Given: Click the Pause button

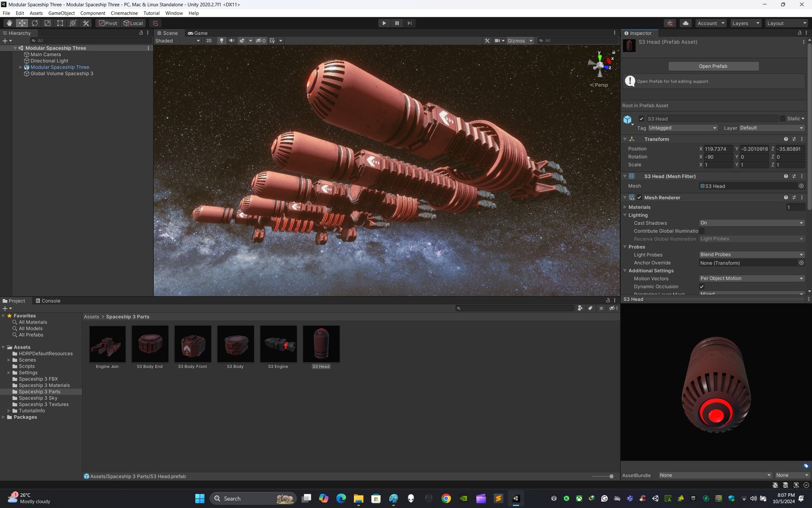Looking at the screenshot, I should [397, 23].
